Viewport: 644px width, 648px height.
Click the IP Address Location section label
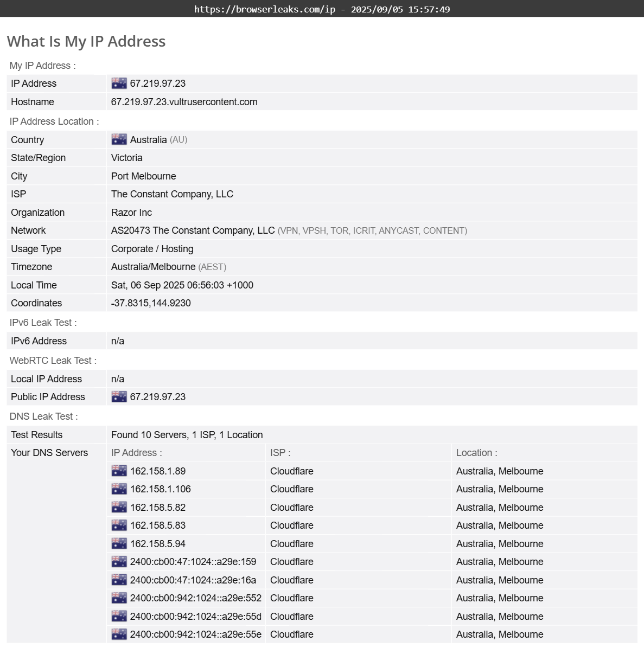54,121
